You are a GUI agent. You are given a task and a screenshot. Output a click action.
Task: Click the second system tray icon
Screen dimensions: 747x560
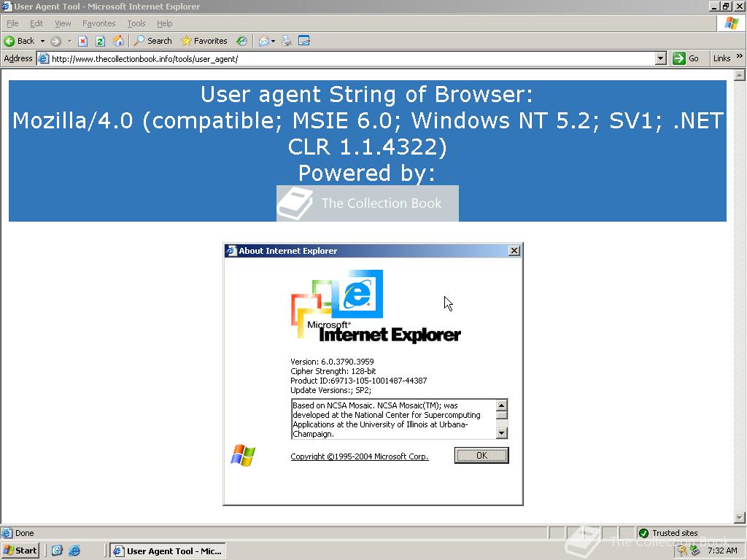pos(695,551)
